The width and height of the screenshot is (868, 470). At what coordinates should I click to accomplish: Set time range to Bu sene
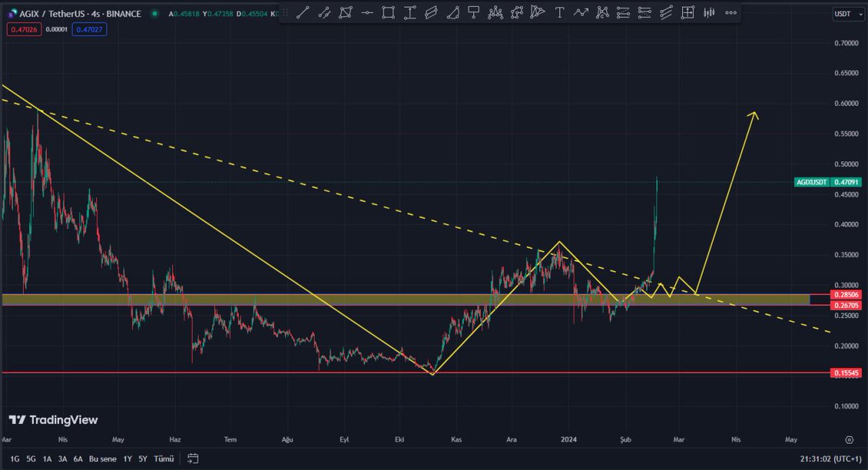tap(102, 459)
